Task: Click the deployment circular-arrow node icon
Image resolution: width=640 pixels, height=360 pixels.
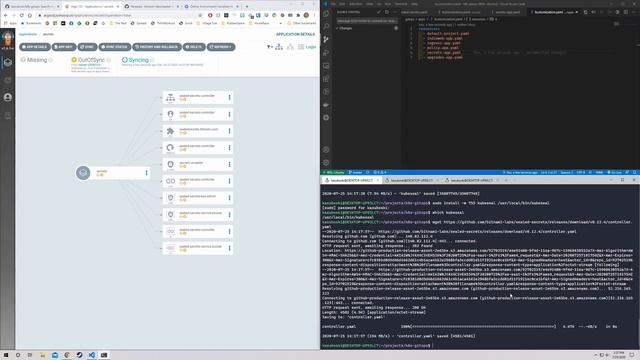Action: [x=170, y=148]
